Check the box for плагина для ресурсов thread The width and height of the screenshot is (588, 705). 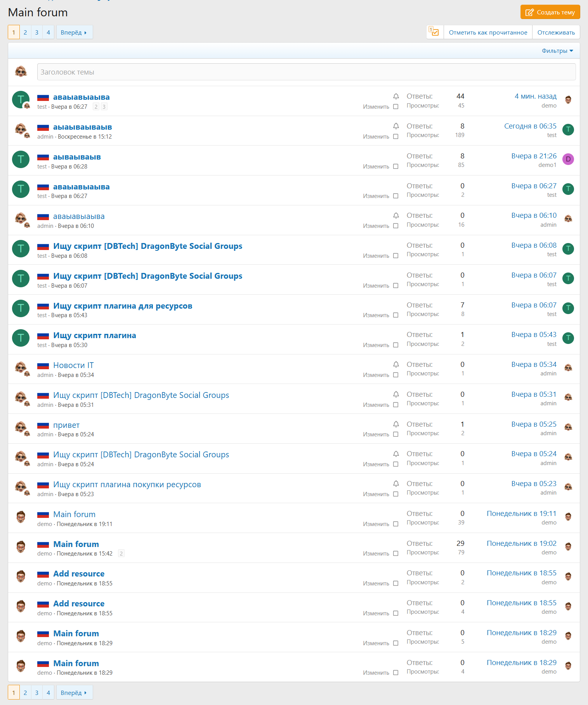tap(395, 315)
